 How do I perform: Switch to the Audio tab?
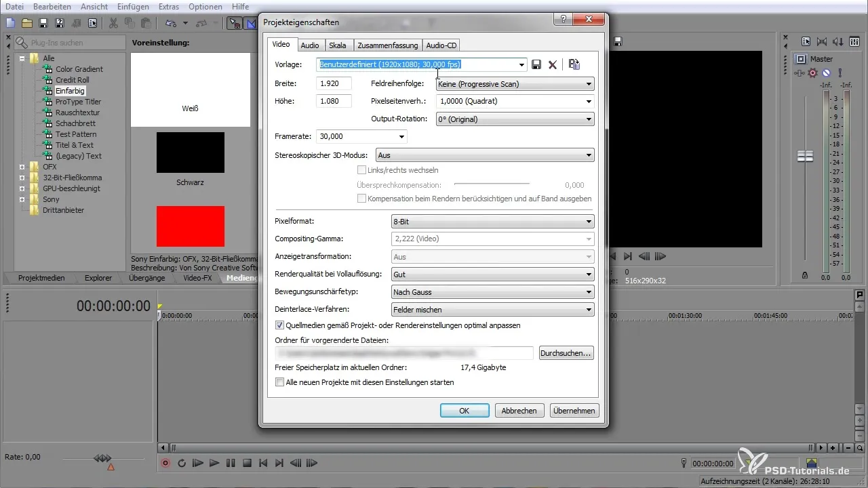point(310,45)
